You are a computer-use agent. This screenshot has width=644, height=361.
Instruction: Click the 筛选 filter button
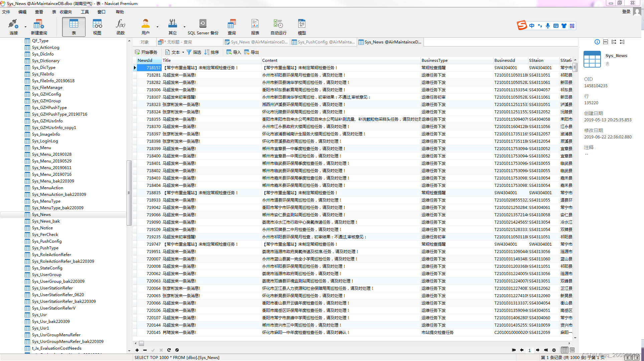click(194, 52)
